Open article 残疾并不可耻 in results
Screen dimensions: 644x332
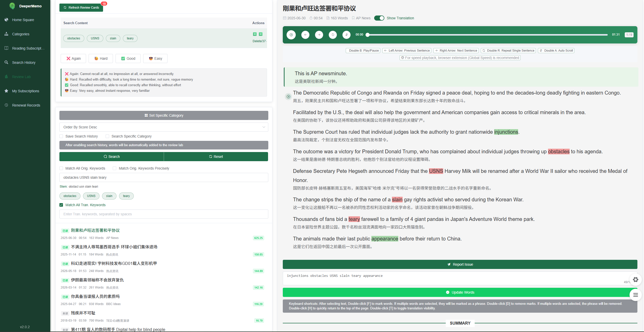tap(83, 313)
